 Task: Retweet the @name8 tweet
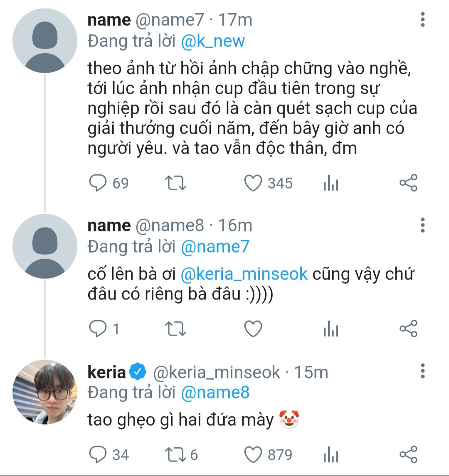(176, 329)
